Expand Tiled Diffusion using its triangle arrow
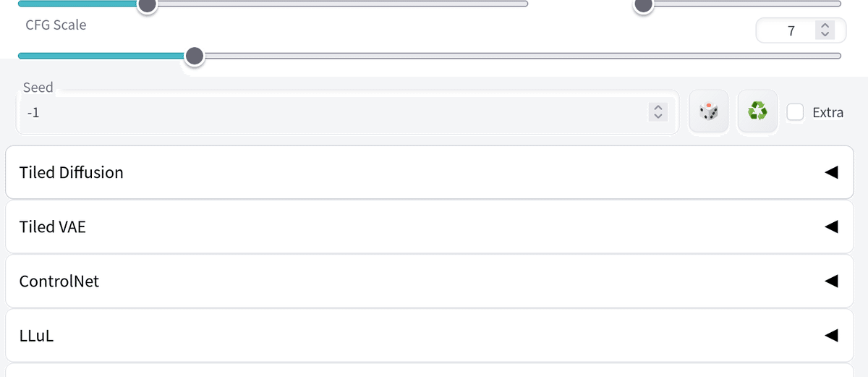The height and width of the screenshot is (377, 868). point(831,172)
